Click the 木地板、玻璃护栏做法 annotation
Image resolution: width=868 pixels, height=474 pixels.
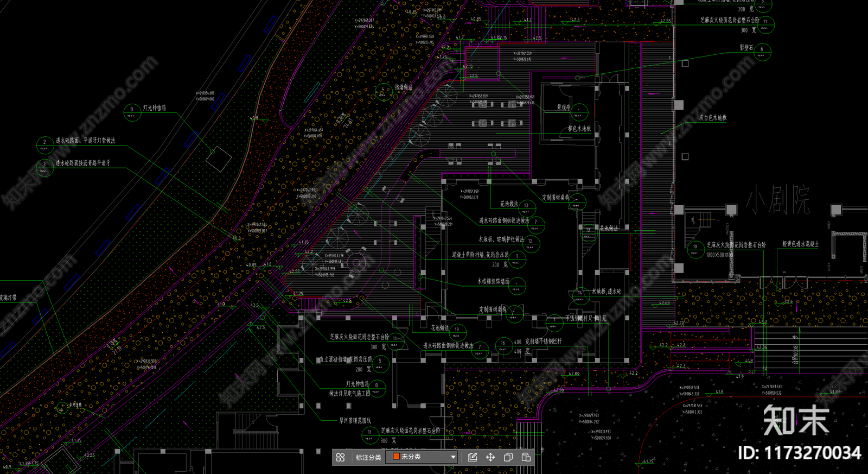[501, 239]
